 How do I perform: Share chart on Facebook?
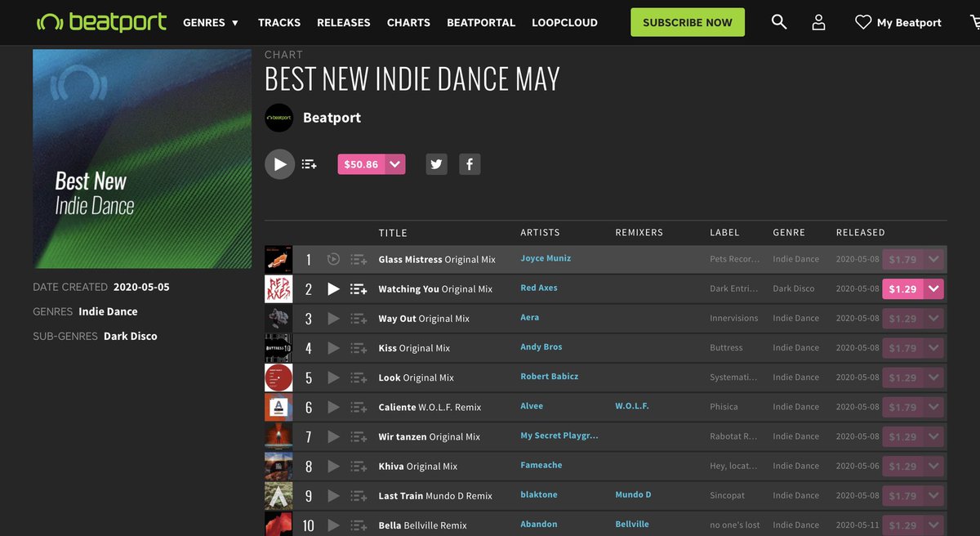click(x=470, y=164)
